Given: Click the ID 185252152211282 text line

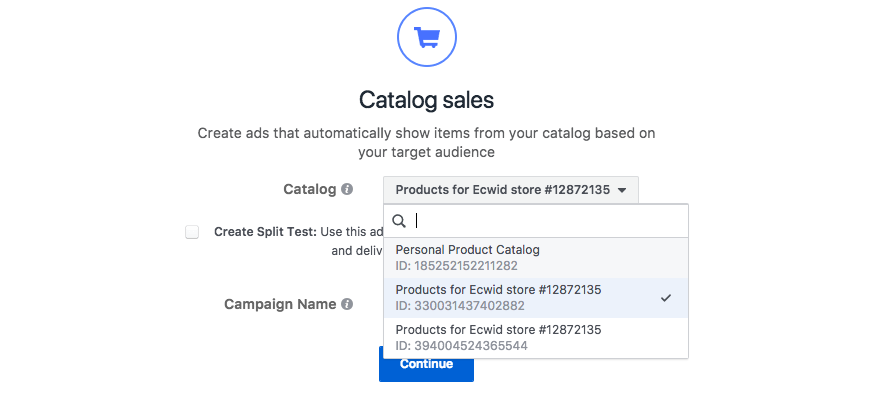Looking at the screenshot, I should pyautogui.click(x=457, y=265).
